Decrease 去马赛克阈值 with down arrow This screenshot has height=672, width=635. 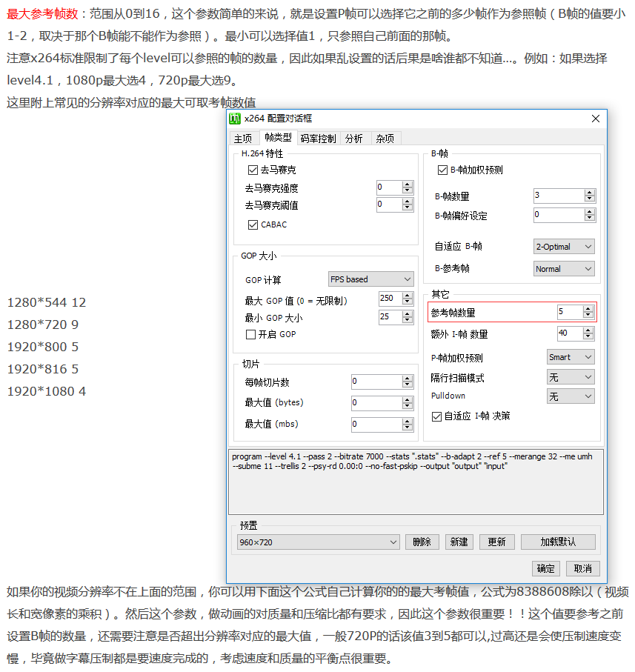pos(408,208)
